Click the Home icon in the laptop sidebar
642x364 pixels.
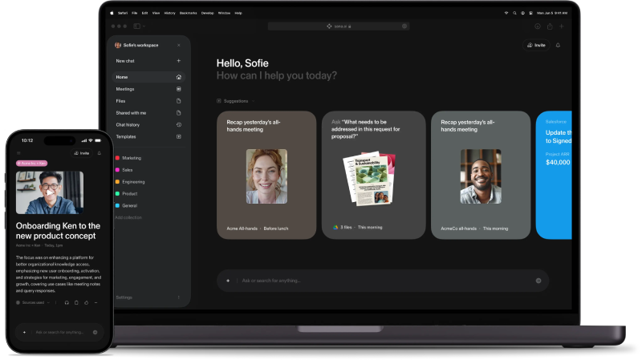[x=178, y=77]
